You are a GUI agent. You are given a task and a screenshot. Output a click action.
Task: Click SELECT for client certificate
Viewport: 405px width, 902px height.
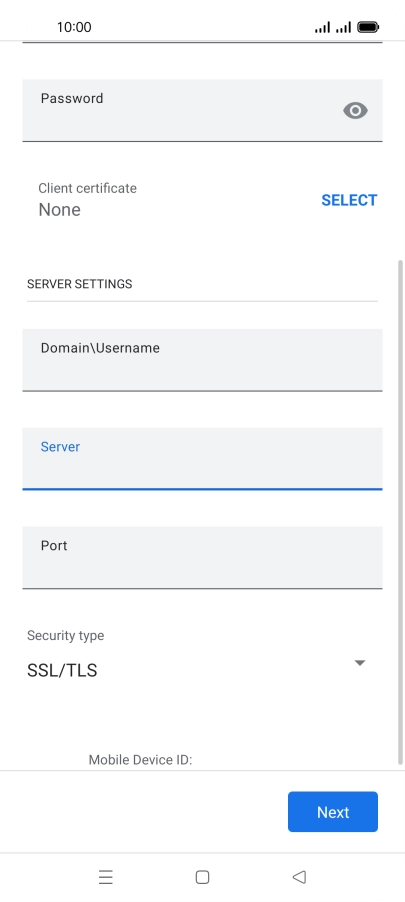point(349,200)
